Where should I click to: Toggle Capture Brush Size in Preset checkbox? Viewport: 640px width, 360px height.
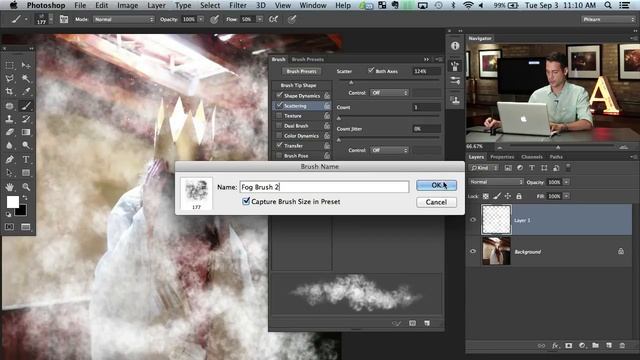pos(246,201)
